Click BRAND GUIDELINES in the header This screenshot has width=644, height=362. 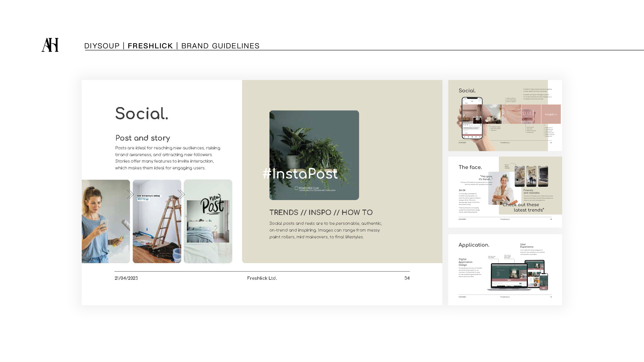(220, 46)
